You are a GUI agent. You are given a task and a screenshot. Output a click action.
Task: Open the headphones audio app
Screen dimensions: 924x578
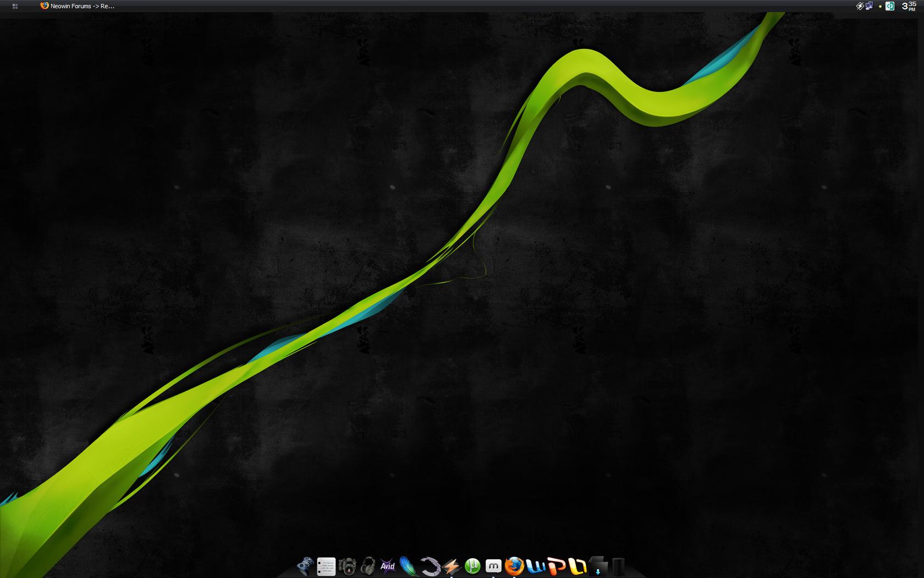368,566
